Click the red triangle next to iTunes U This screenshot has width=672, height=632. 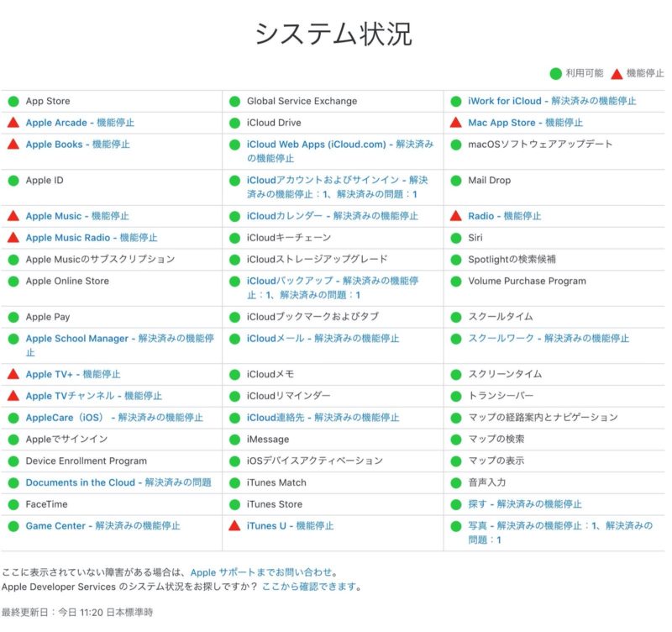click(x=238, y=526)
